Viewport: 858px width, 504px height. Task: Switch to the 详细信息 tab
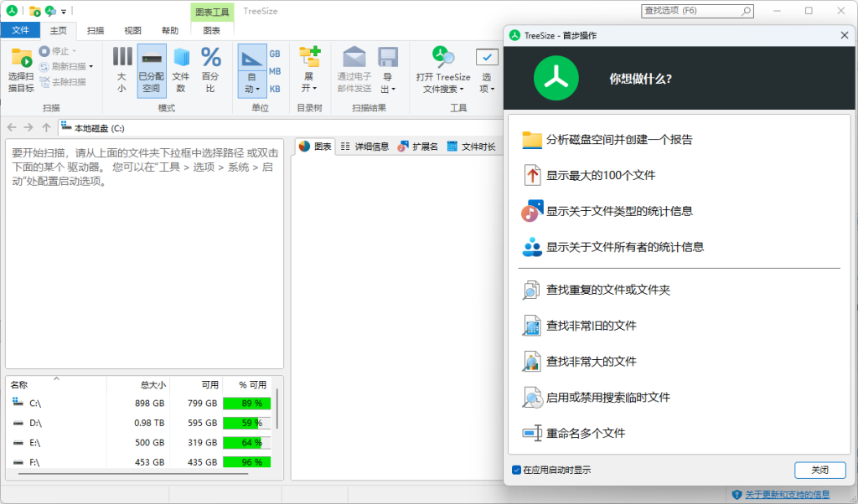point(364,147)
